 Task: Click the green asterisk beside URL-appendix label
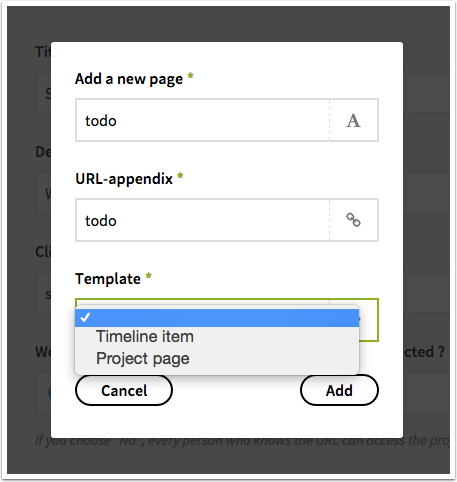pyautogui.click(x=180, y=176)
